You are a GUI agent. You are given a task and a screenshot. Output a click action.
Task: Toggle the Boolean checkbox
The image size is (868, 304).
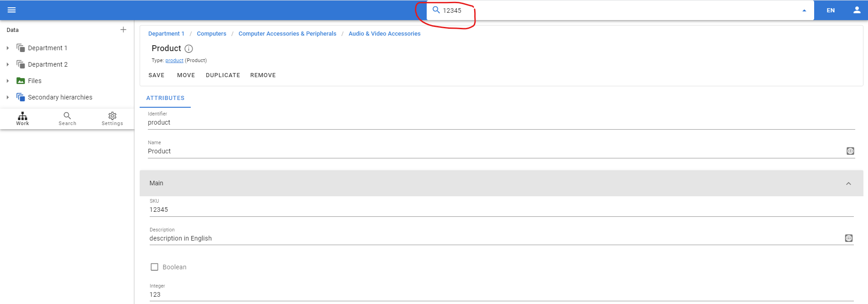point(155,267)
